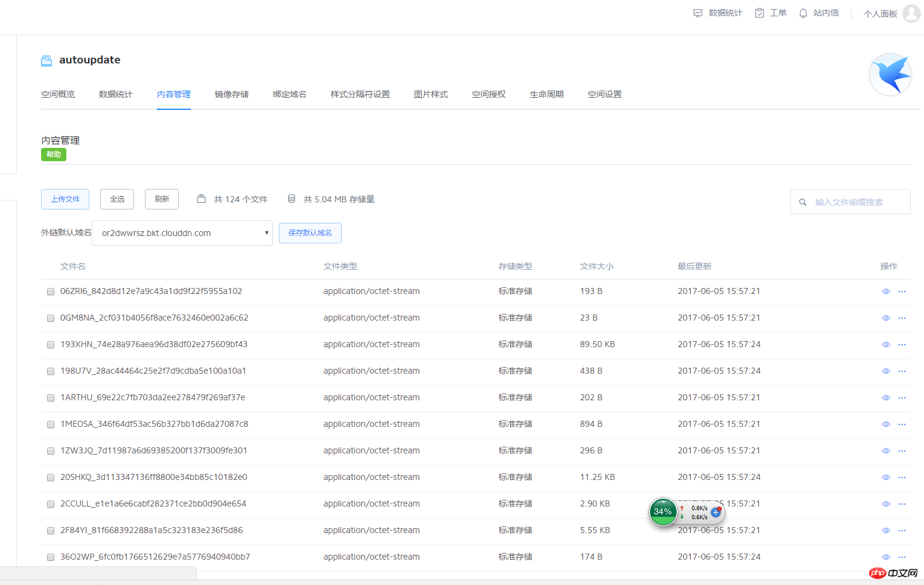
Task: Open more actions for file 1ZW3JQ
Action: click(x=902, y=451)
